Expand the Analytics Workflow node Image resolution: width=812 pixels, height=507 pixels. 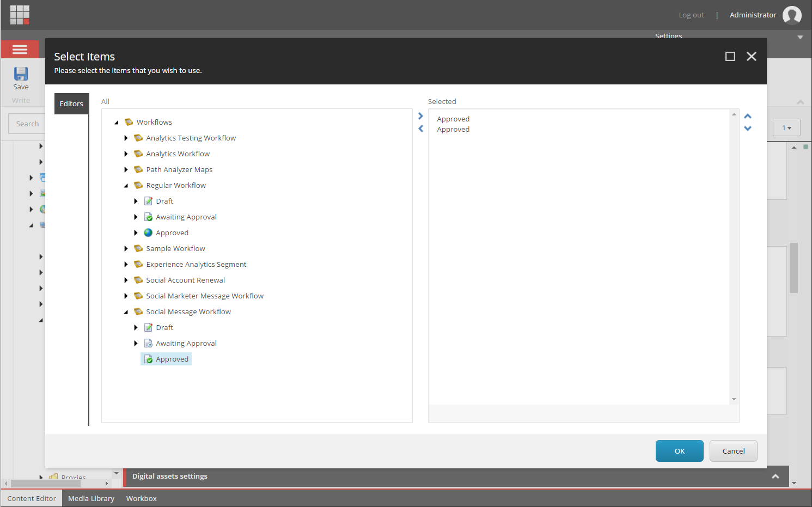pyautogui.click(x=126, y=154)
